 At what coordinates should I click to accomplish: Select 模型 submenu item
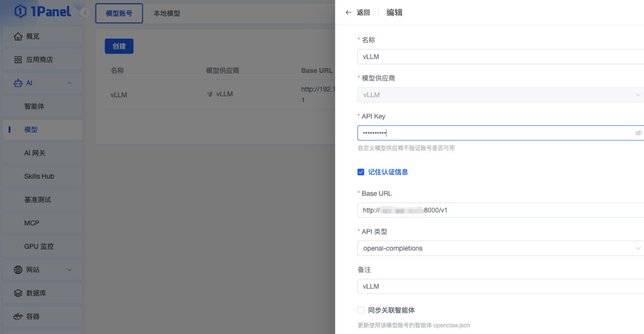click(42, 130)
